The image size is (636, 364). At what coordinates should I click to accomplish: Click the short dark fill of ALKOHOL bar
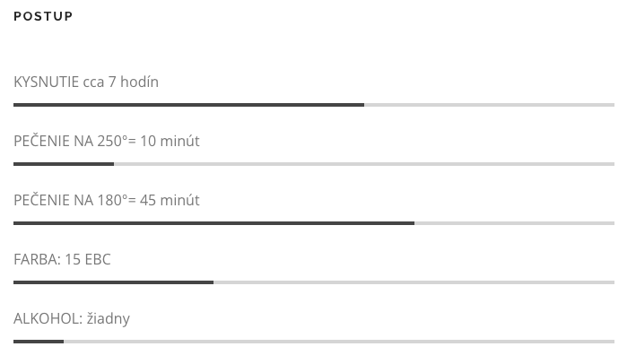click(39, 342)
